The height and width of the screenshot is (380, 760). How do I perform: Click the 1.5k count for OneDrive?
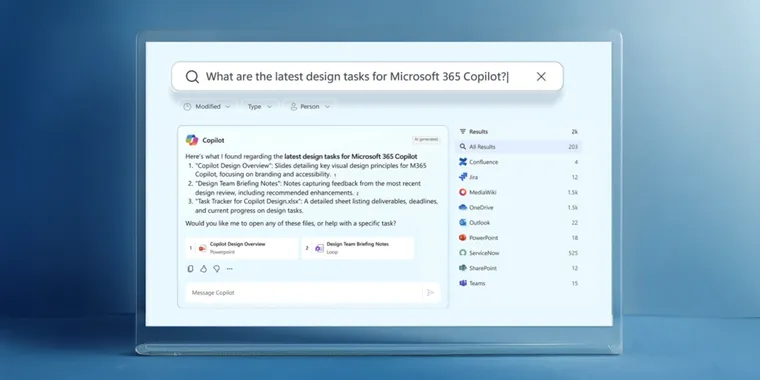point(572,207)
